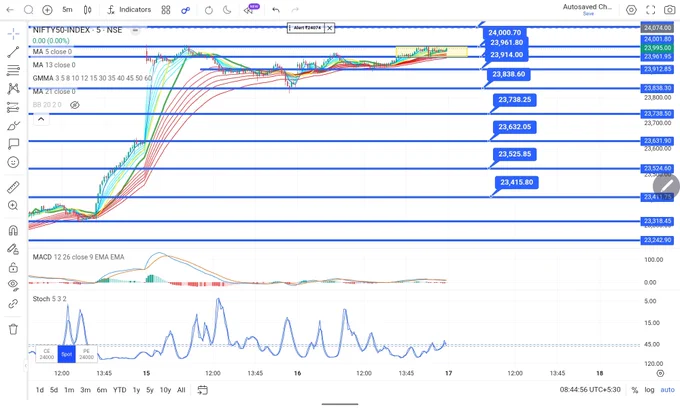Select the MA 13 close 0 legend
This screenshot has height=408, width=680.
coord(54,65)
